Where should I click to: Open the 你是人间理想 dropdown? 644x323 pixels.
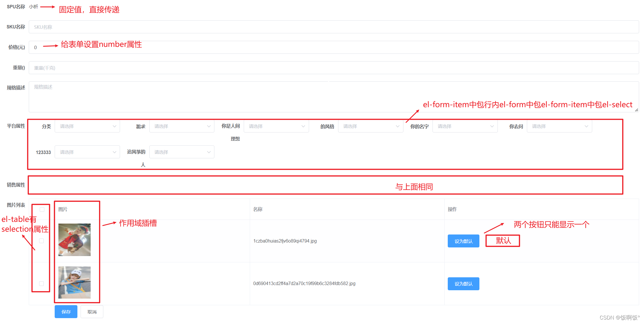pos(276,126)
